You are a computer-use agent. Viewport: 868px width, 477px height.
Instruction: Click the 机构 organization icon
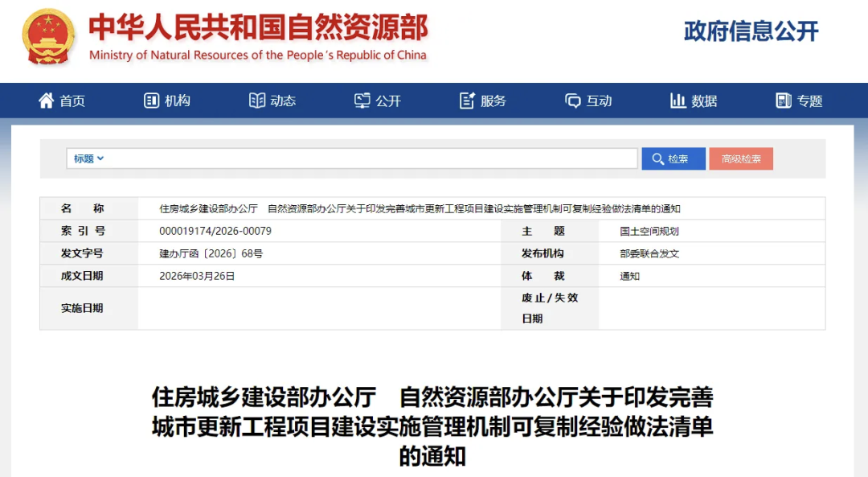tap(151, 101)
